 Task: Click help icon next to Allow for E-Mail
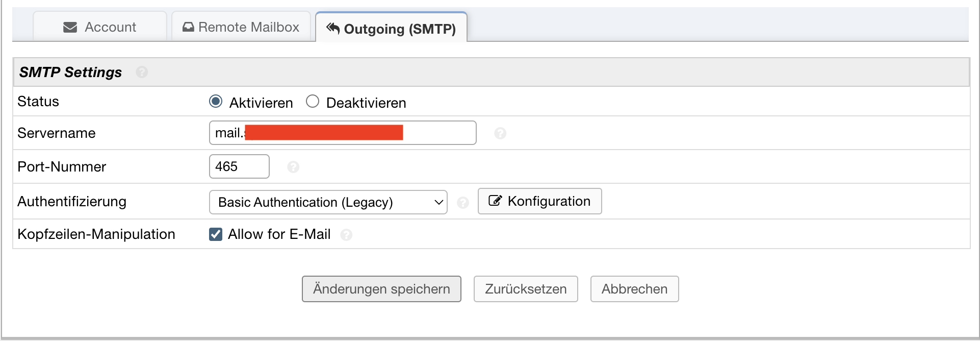pyautogui.click(x=347, y=235)
